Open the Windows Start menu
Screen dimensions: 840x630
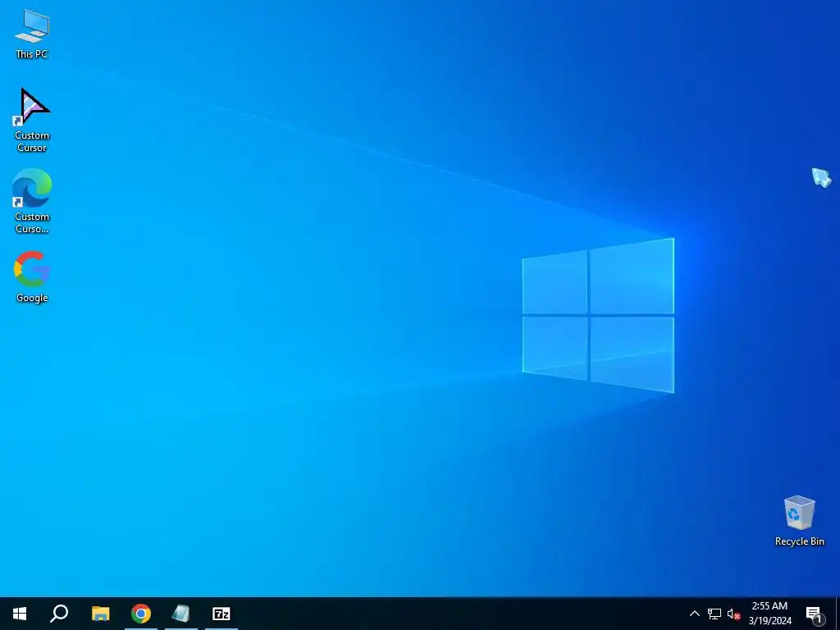point(20,614)
